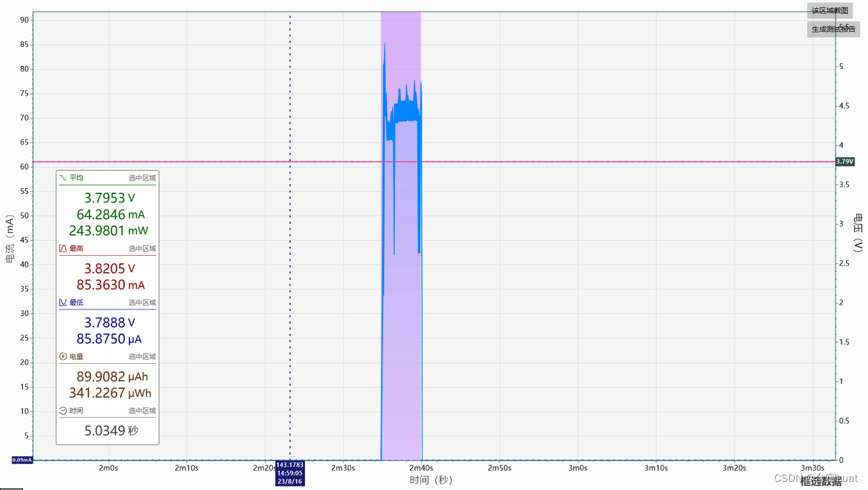Click the 时间（秒） axis title
Viewport: 868px width, 490px height.
tap(431, 480)
